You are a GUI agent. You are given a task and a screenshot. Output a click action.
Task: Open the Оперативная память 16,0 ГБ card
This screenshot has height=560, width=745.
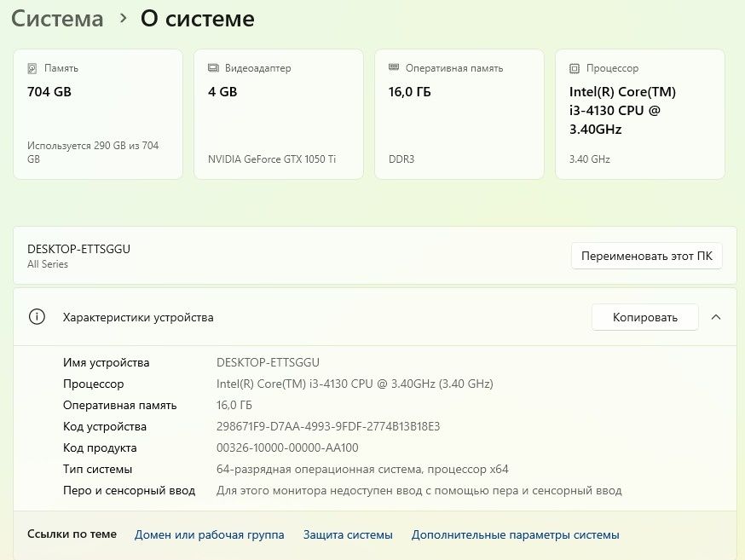pos(459,114)
